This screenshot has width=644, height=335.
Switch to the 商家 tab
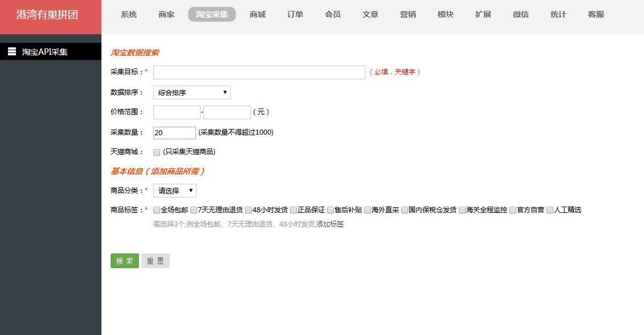pos(166,14)
